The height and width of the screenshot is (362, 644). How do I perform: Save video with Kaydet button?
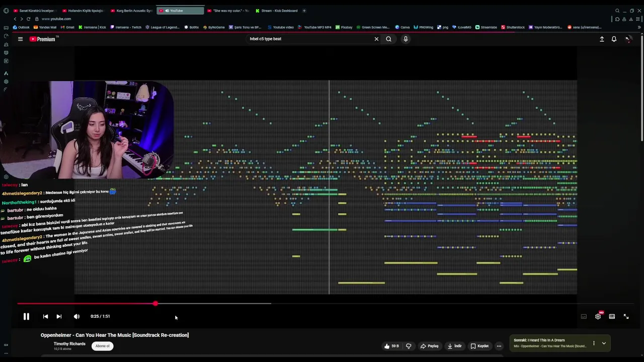click(x=479, y=346)
